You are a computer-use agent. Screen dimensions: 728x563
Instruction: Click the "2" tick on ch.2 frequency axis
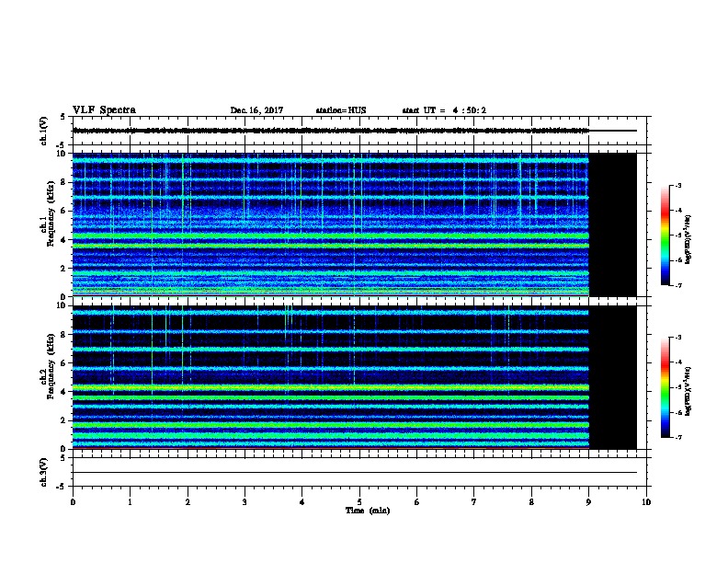(64, 420)
